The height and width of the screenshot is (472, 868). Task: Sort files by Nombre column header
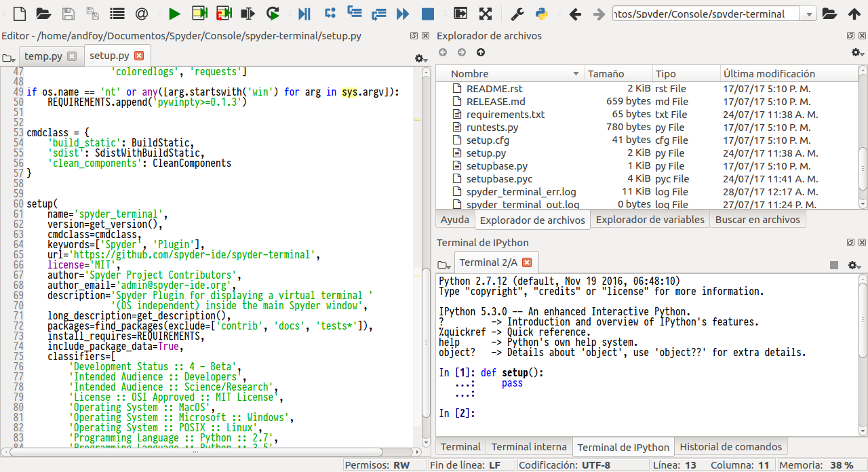tap(469, 73)
